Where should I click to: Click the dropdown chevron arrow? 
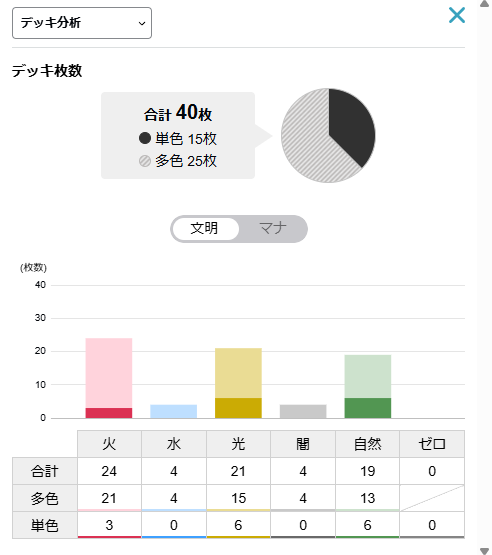(x=142, y=24)
